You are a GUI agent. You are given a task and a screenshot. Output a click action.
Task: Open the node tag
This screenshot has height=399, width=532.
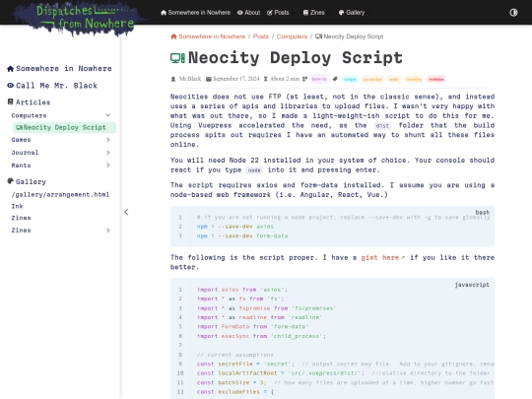click(x=393, y=79)
